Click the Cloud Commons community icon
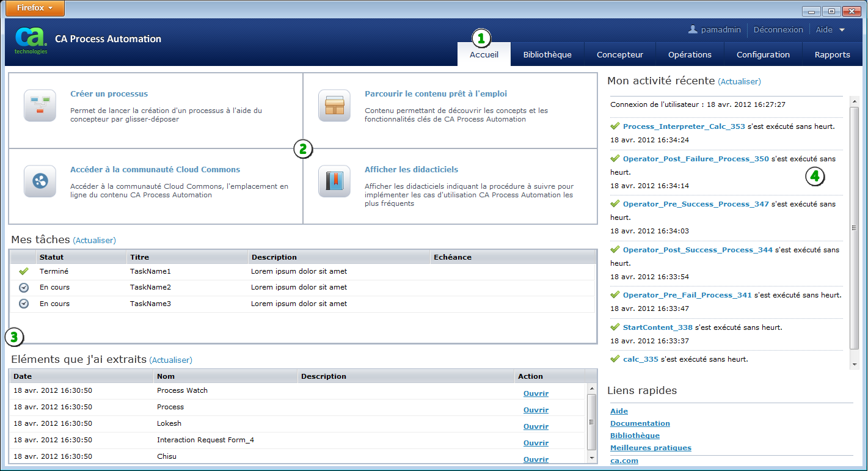868x471 pixels. (x=39, y=181)
